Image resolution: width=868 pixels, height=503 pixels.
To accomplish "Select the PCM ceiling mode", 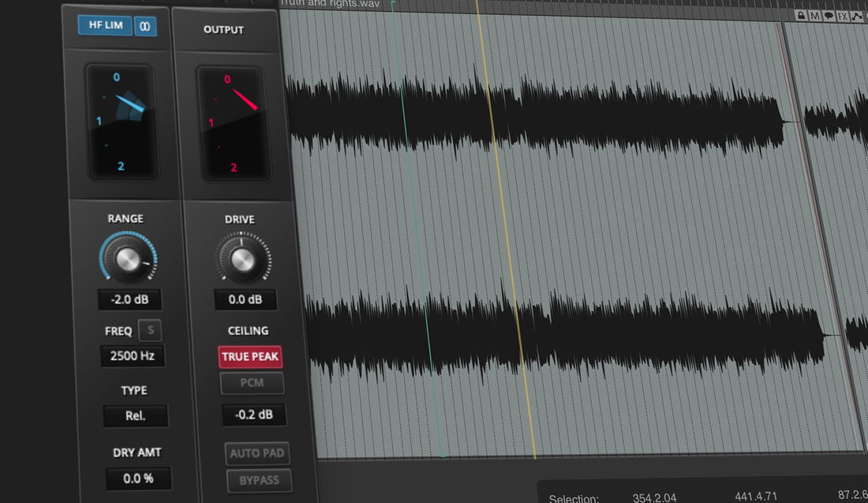I will pos(252,383).
